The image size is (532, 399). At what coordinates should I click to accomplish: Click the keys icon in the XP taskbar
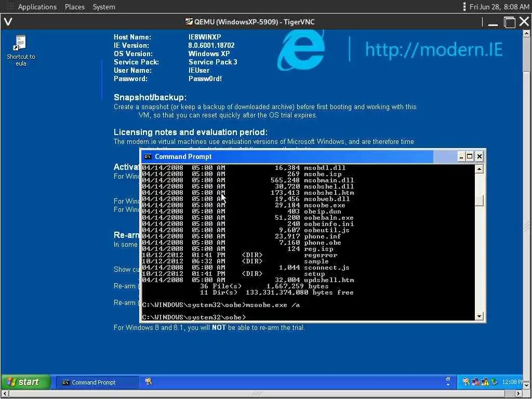point(148,382)
